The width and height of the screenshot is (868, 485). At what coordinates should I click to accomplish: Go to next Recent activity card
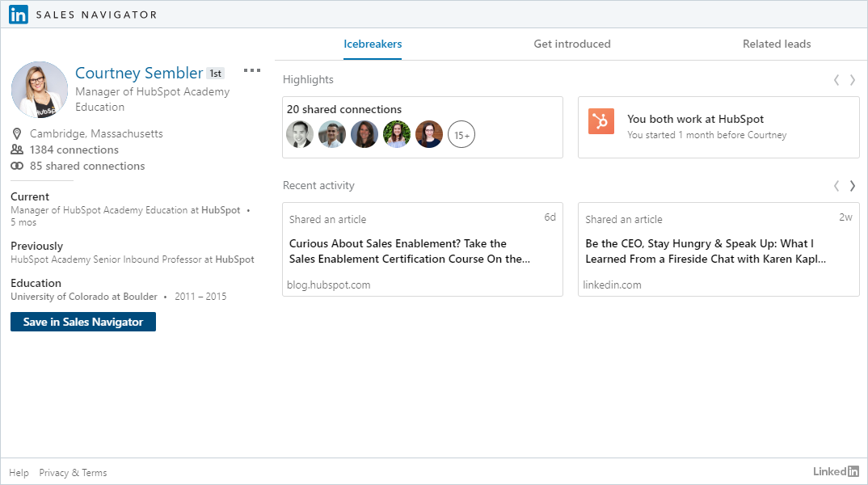point(853,185)
